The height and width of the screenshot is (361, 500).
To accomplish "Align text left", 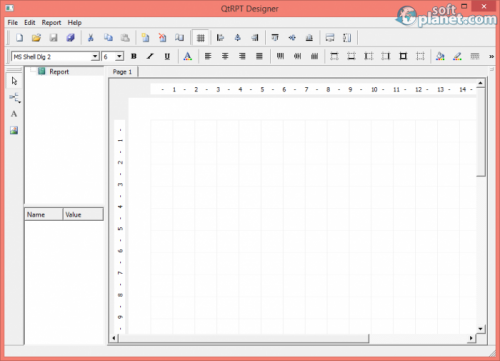I will (208, 56).
